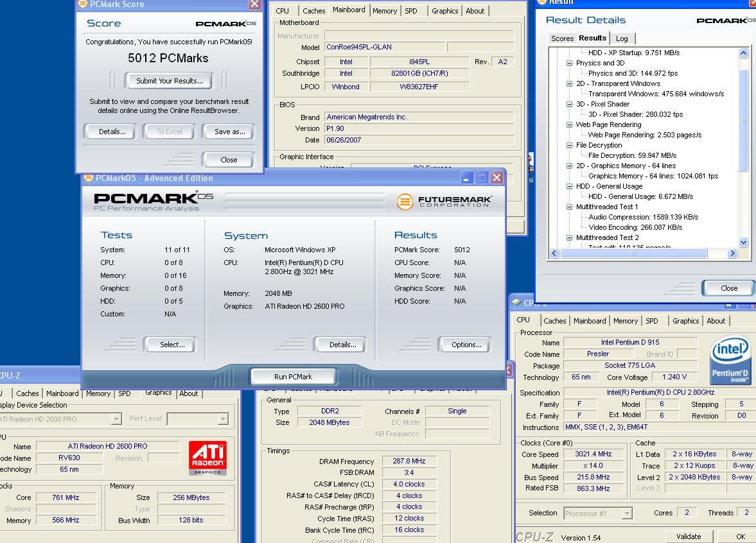Click the Southbridge 82801GB (ICH7/R) field
Image resolution: width=756 pixels, height=543 pixels.
pos(419,74)
